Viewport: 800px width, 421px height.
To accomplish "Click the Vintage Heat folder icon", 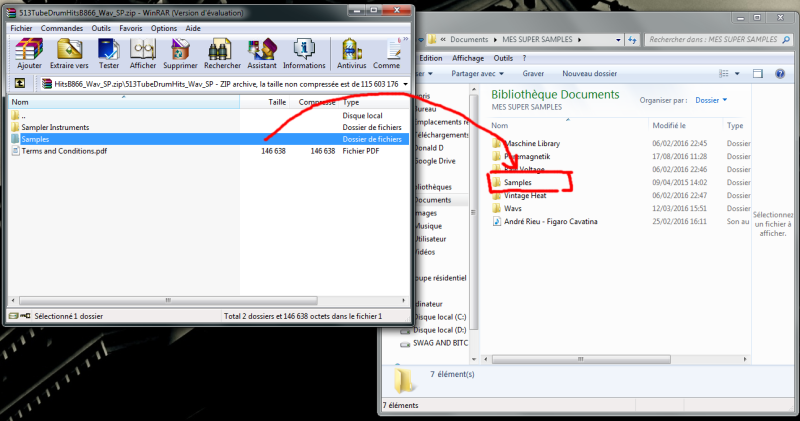I will 496,195.
